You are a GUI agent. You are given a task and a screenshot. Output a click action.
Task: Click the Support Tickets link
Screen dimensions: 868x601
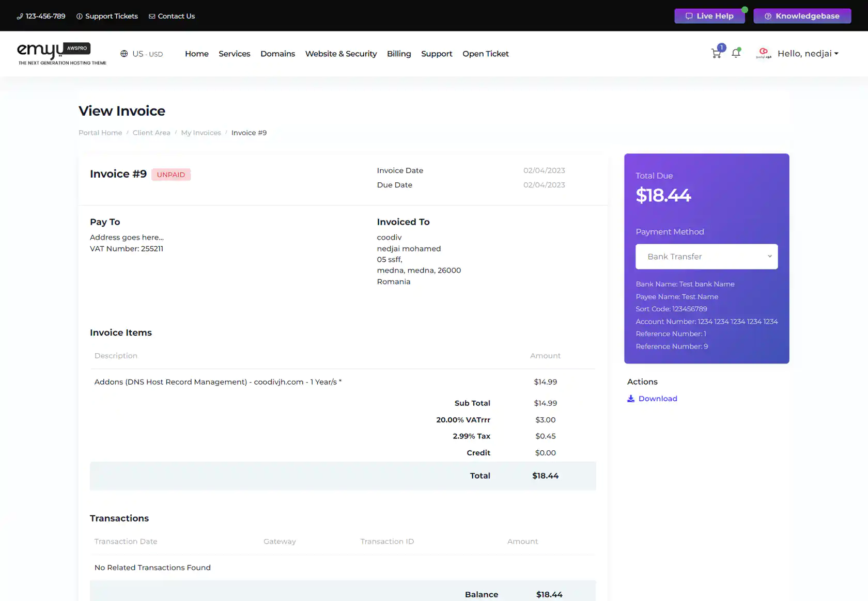click(x=107, y=17)
